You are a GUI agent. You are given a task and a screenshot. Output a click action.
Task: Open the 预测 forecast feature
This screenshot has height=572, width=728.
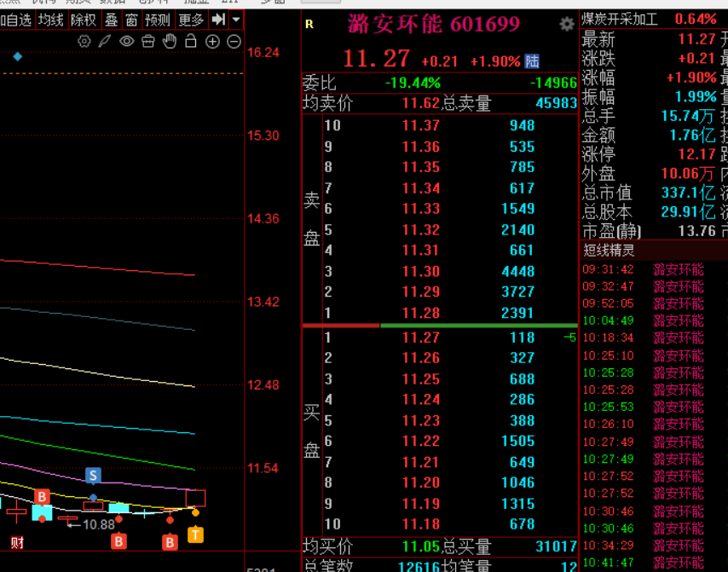[158, 20]
